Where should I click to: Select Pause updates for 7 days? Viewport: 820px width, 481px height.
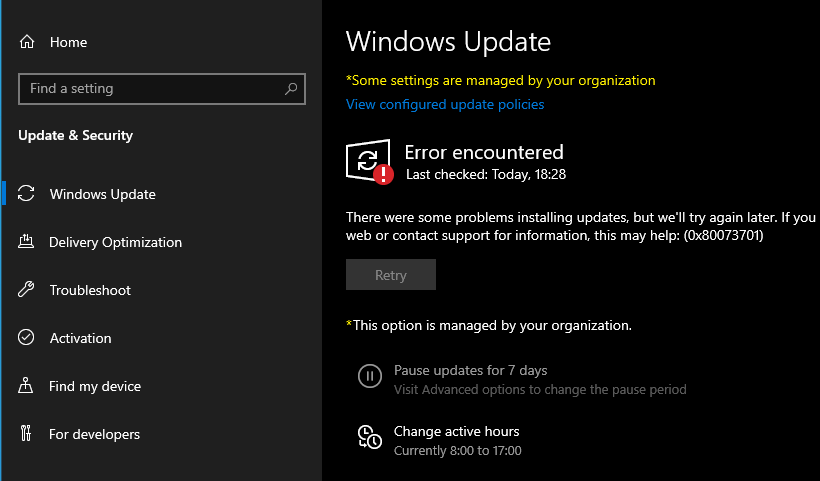tap(471, 370)
